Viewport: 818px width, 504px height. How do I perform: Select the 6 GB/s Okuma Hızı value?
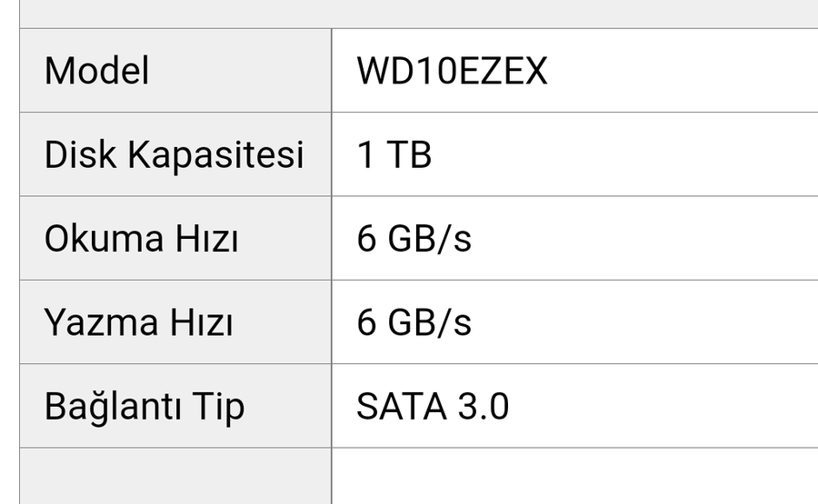click(414, 239)
